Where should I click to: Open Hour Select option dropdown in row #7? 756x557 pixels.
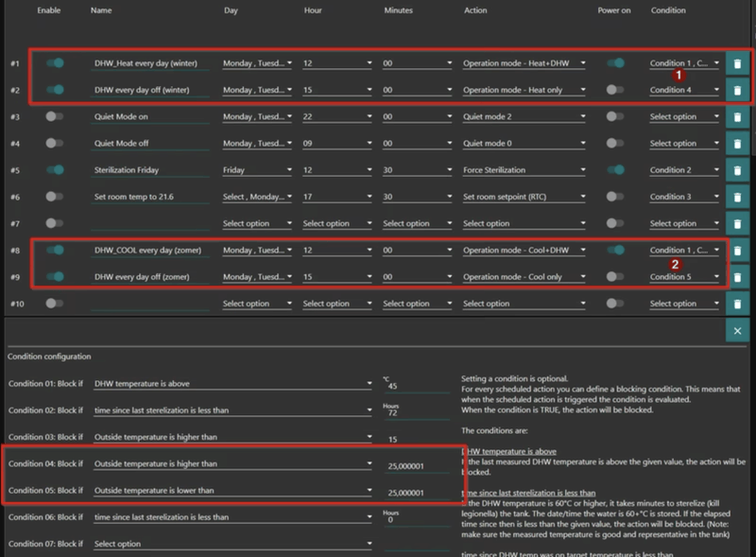[x=337, y=223]
